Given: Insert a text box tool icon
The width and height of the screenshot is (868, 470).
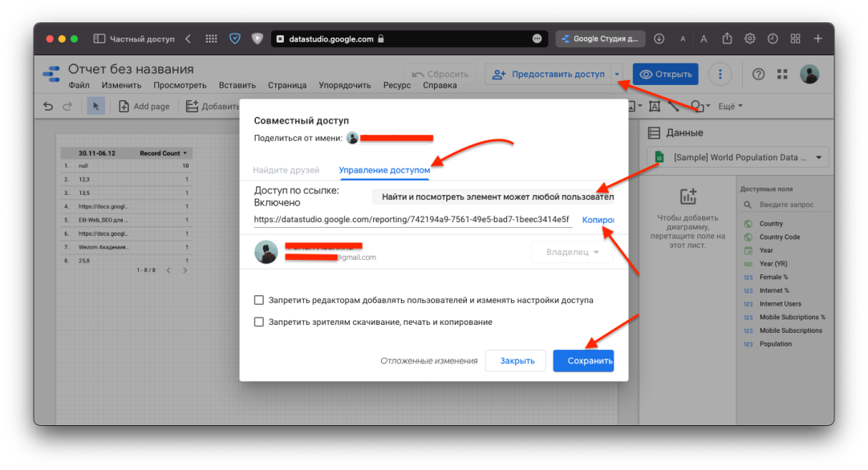Looking at the screenshot, I should (655, 106).
